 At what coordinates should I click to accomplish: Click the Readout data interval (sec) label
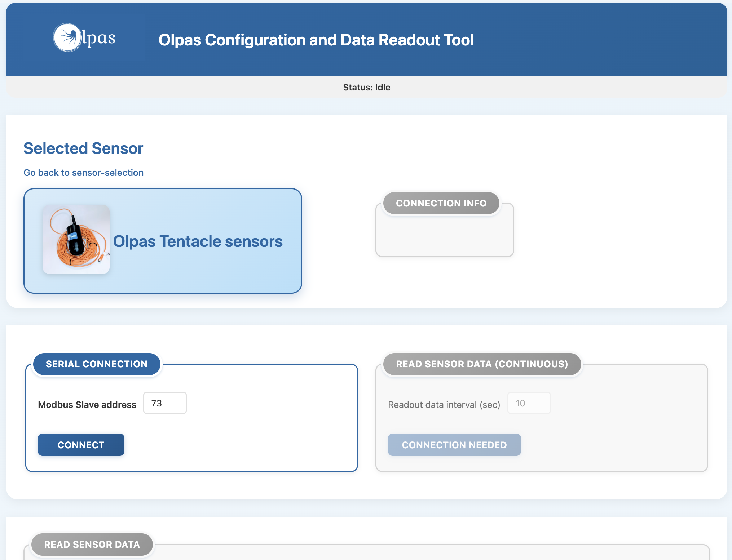pos(444,405)
